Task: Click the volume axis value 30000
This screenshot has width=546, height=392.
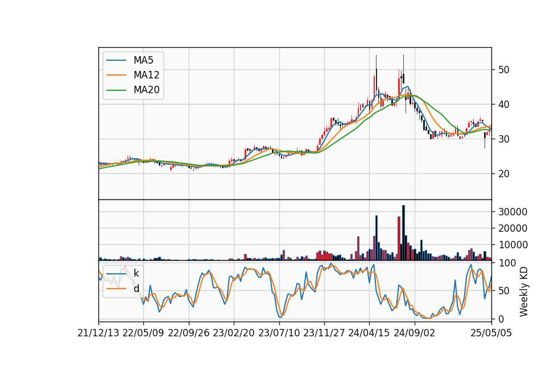Action: coord(512,212)
